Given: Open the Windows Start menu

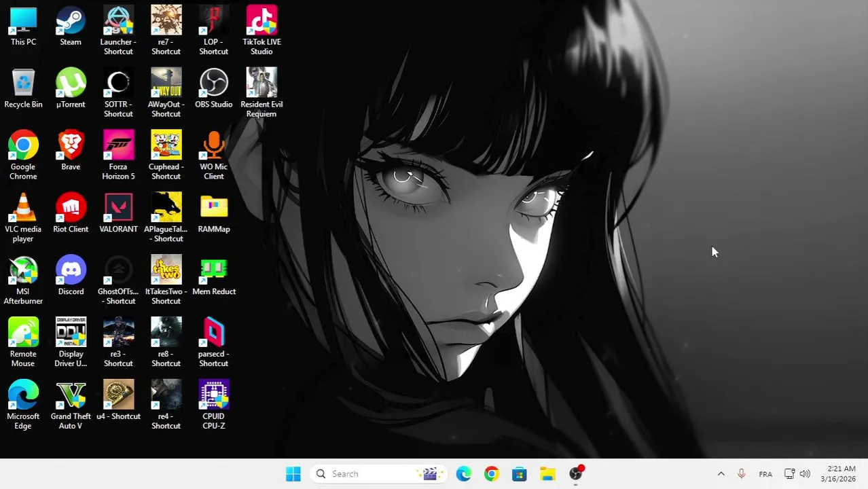Looking at the screenshot, I should click(x=293, y=474).
